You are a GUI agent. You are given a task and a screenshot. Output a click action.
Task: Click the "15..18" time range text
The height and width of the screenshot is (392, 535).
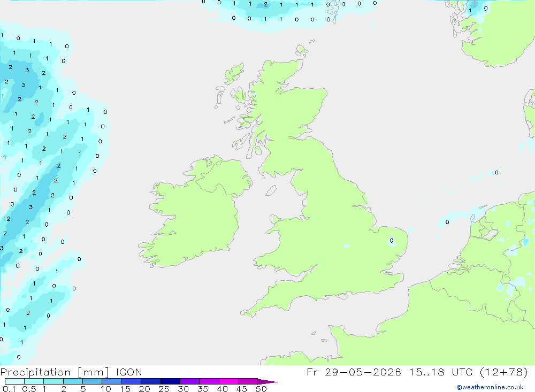pyautogui.click(x=426, y=372)
